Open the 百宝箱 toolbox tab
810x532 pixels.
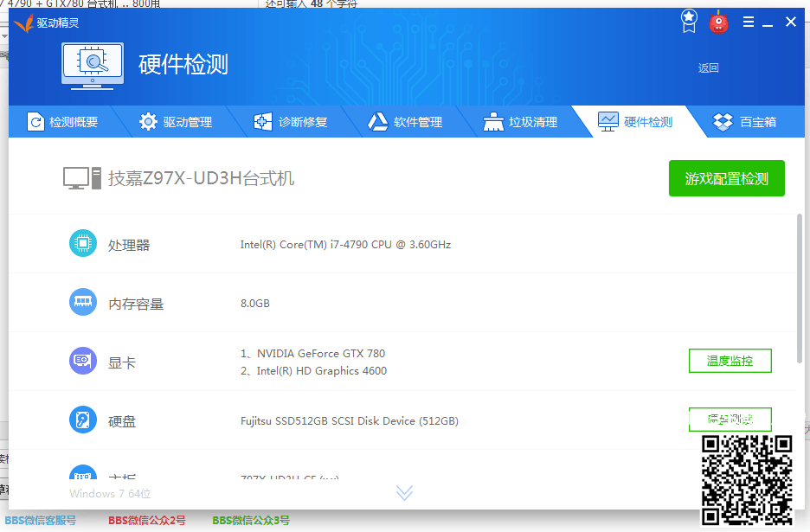pos(744,122)
